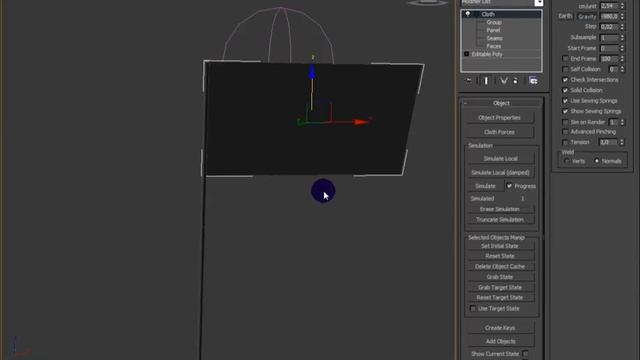The width and height of the screenshot is (640, 360).
Task: Toggle the Gravity button
Action: (587, 16)
